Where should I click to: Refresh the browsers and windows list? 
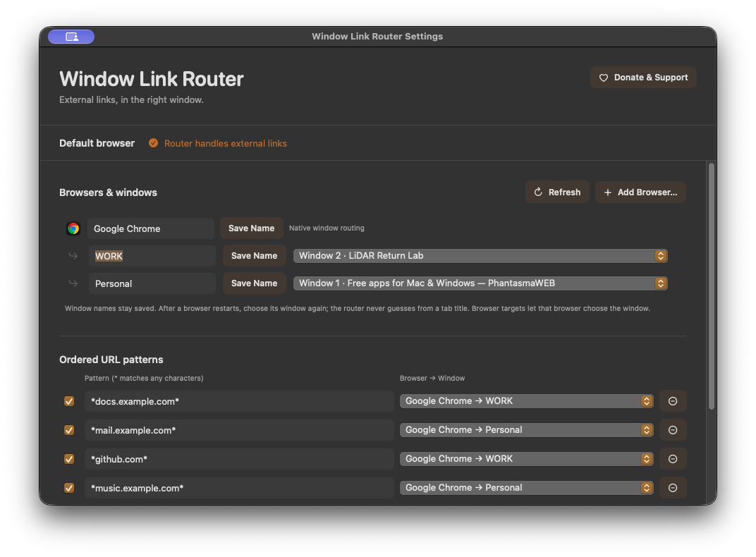pos(557,192)
